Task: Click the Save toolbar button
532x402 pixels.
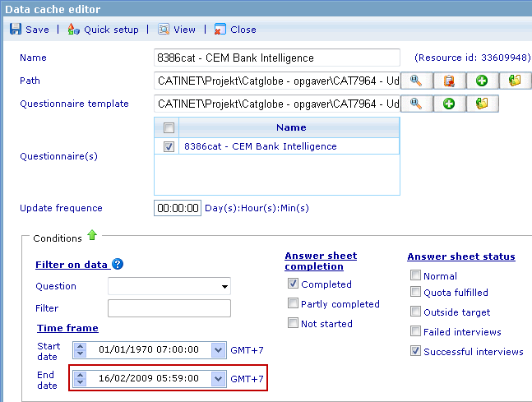Action: (x=29, y=30)
